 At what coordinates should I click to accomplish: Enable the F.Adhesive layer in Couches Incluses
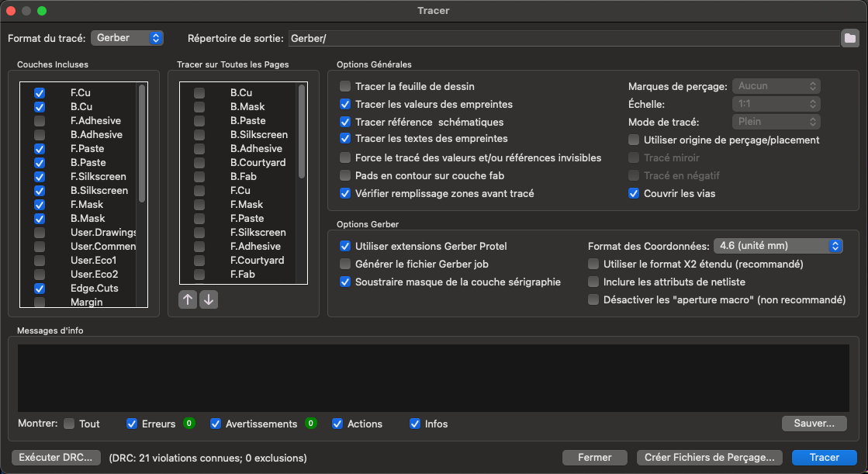pyautogui.click(x=40, y=121)
